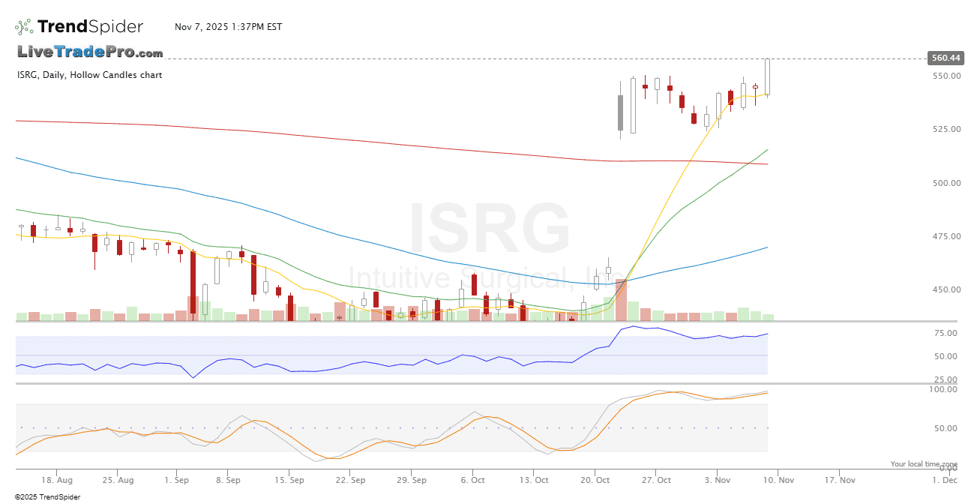
Task: Open the LiveTradePro.com watermark link
Action: (90, 52)
